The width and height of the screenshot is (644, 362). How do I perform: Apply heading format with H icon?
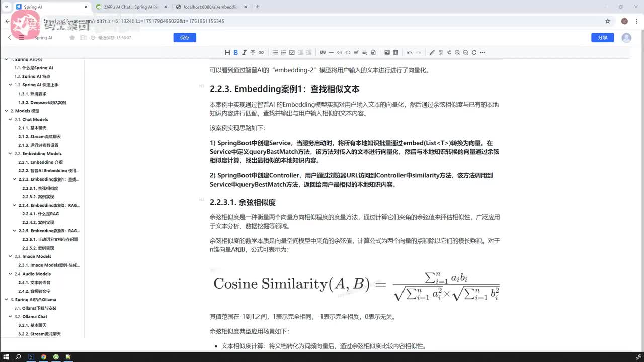(x=227, y=52)
